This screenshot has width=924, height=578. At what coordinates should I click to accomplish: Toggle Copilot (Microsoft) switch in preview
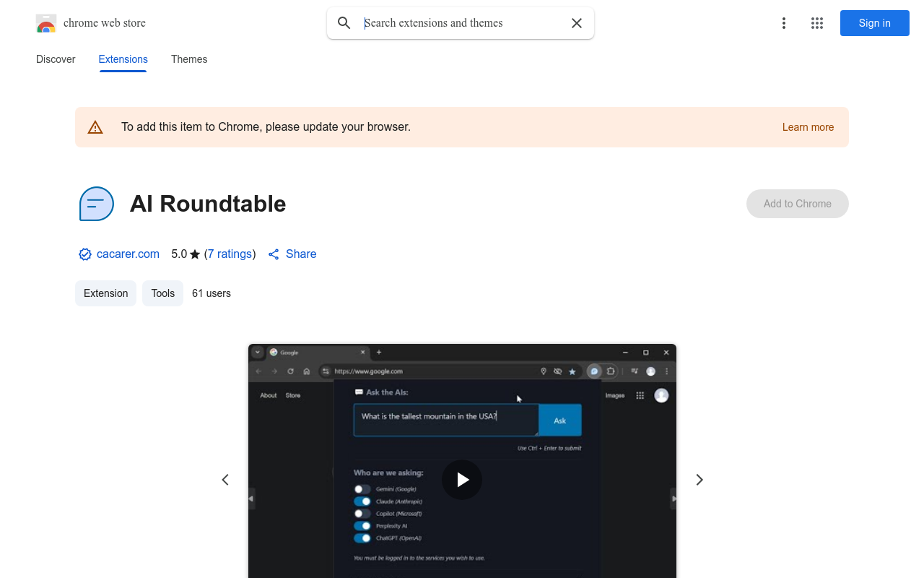362,514
